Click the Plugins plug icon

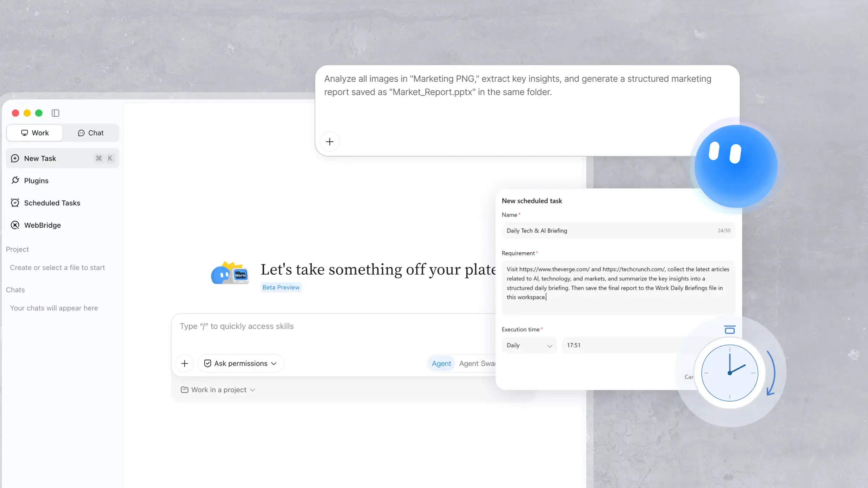pos(15,180)
